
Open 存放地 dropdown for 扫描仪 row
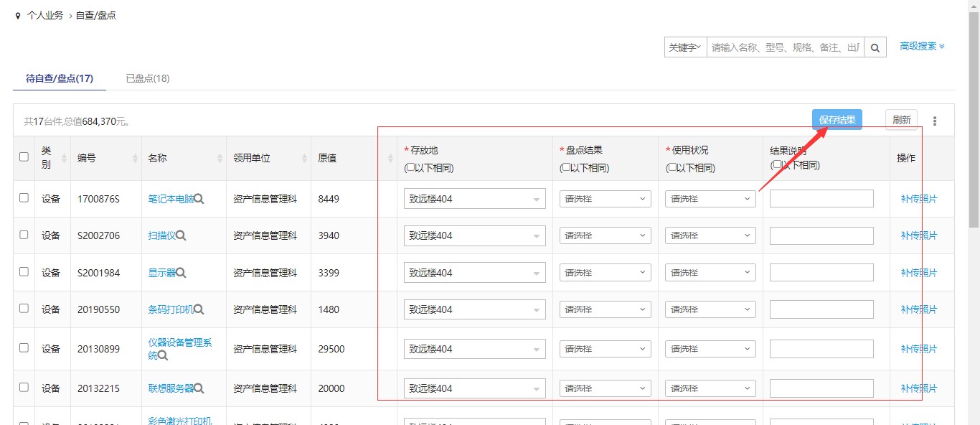coord(474,235)
